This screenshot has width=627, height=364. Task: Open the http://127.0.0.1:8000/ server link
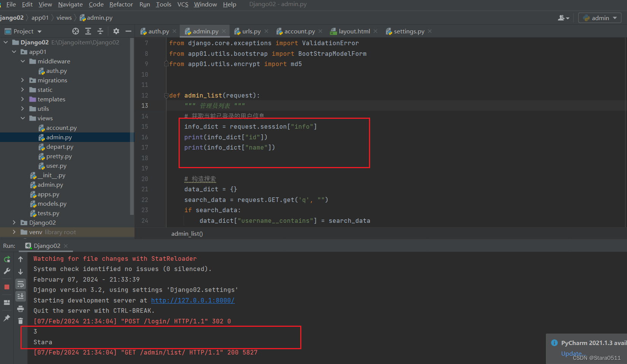(x=193, y=300)
